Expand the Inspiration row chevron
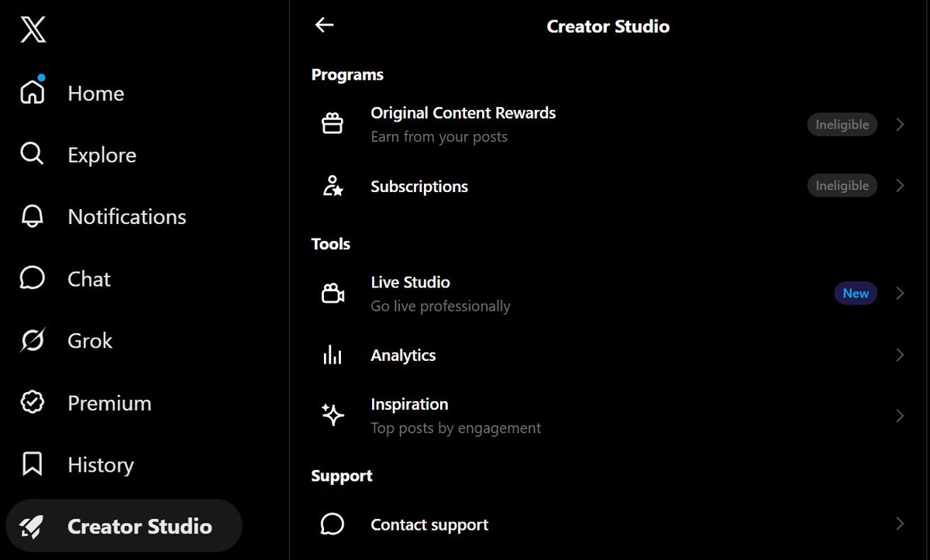 (x=900, y=416)
